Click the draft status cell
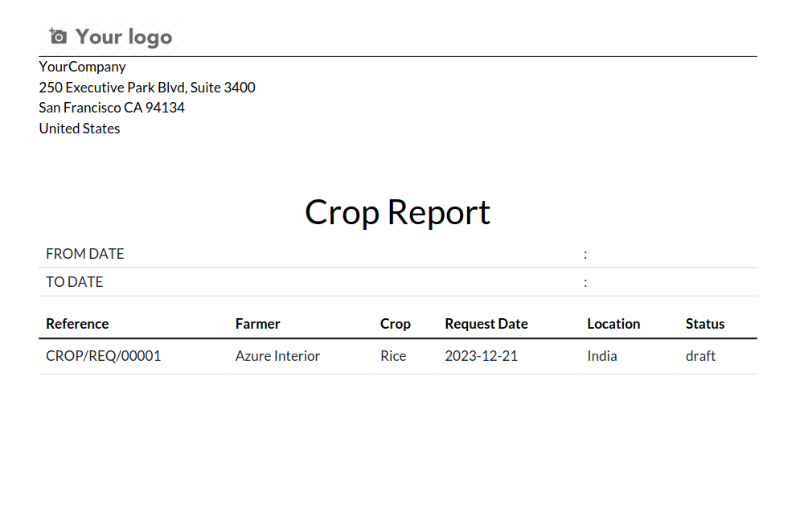The height and width of the screenshot is (532, 796). pos(700,356)
